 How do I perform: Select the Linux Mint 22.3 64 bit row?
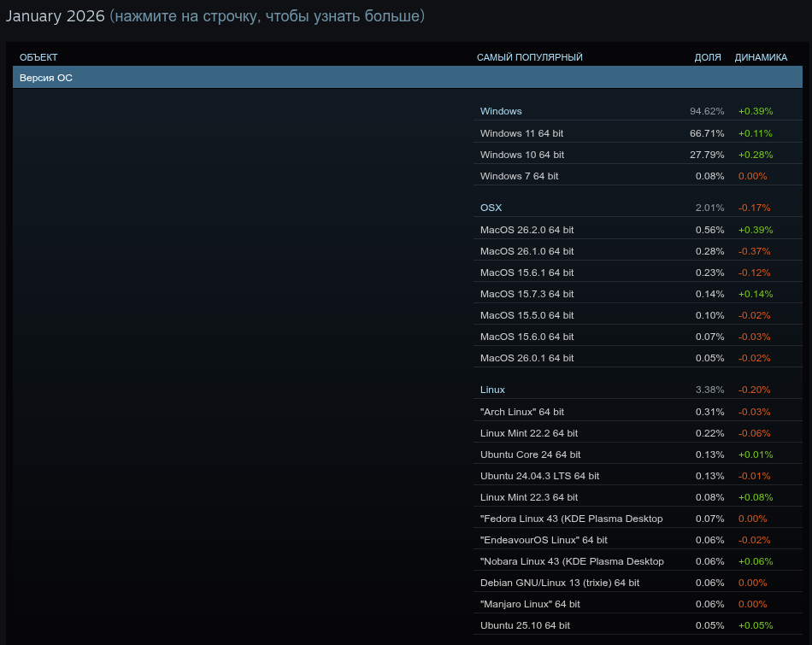coord(638,497)
